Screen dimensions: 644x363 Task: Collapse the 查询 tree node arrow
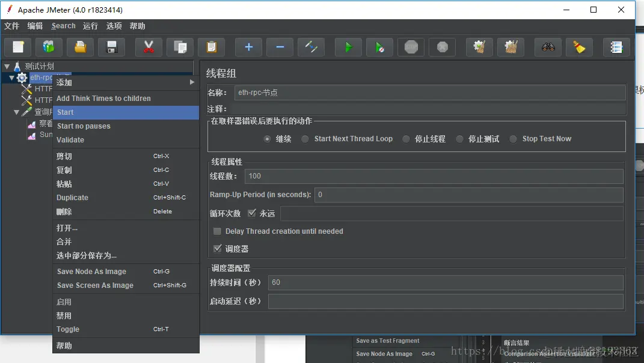17,112
